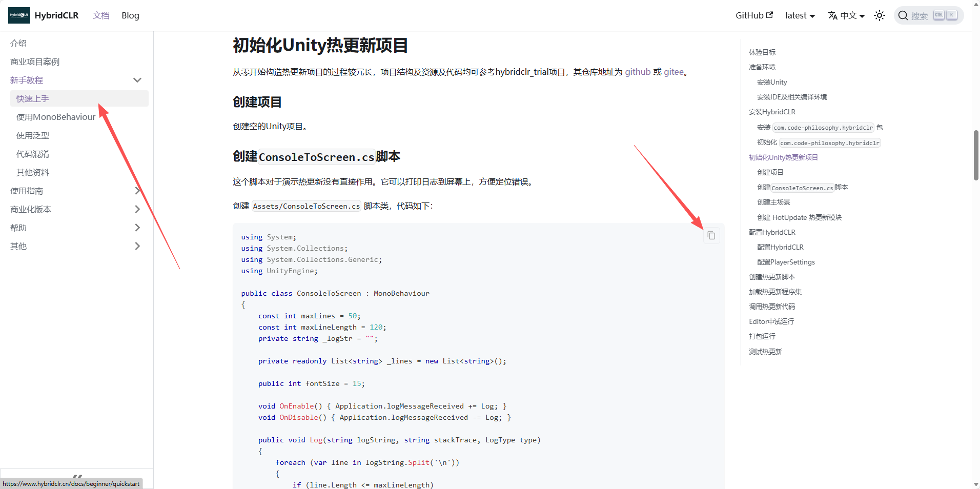The width and height of the screenshot is (980, 489).
Task: Jump to nested 配置HybridCLR sub-entry
Action: tap(780, 247)
